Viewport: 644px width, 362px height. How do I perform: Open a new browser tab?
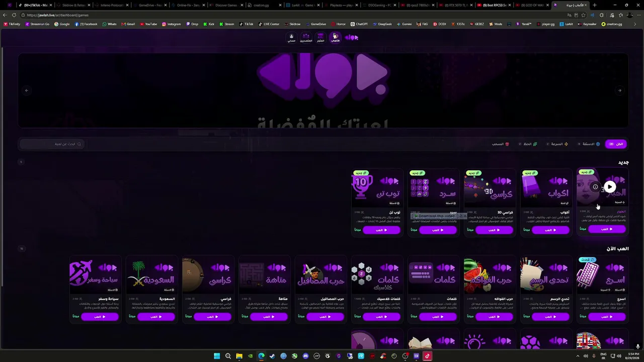(x=595, y=5)
